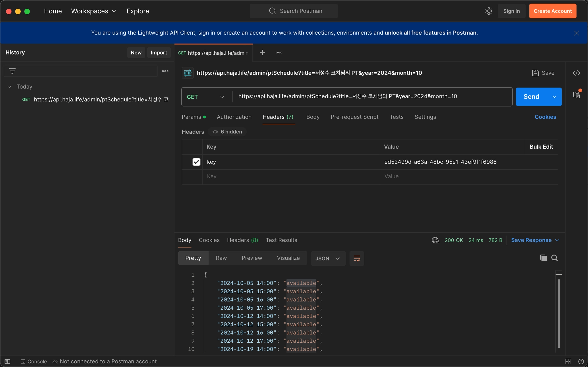
Task: Toggle the line wrap icon in response
Action: click(x=357, y=259)
